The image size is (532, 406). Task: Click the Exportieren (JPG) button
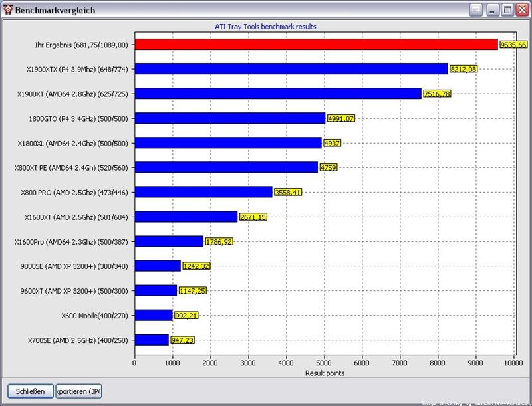[78, 391]
